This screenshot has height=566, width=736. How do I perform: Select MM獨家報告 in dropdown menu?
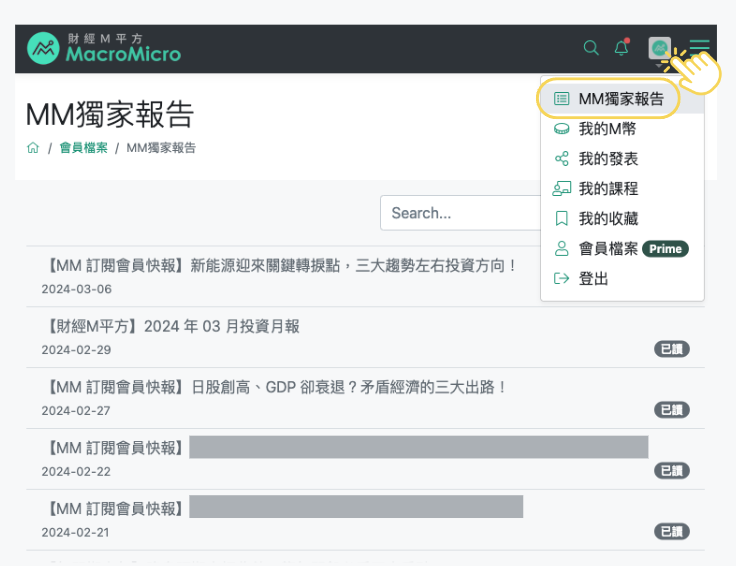(x=622, y=99)
